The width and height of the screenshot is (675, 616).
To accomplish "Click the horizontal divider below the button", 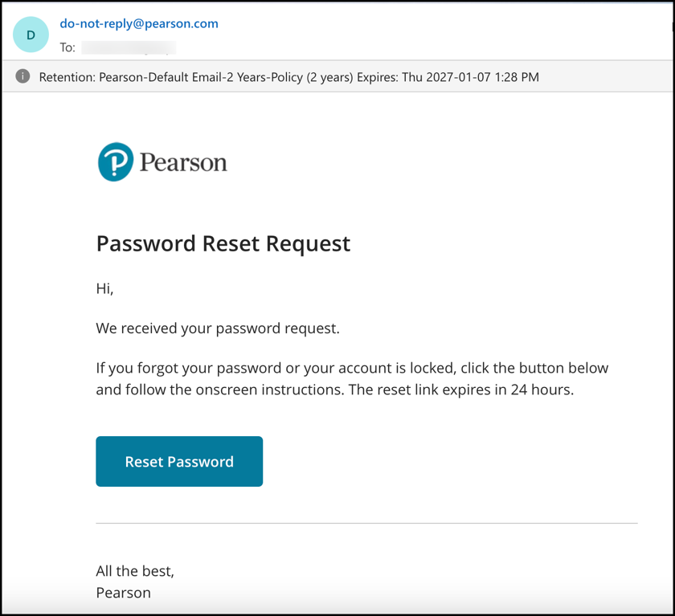I will coord(366,524).
